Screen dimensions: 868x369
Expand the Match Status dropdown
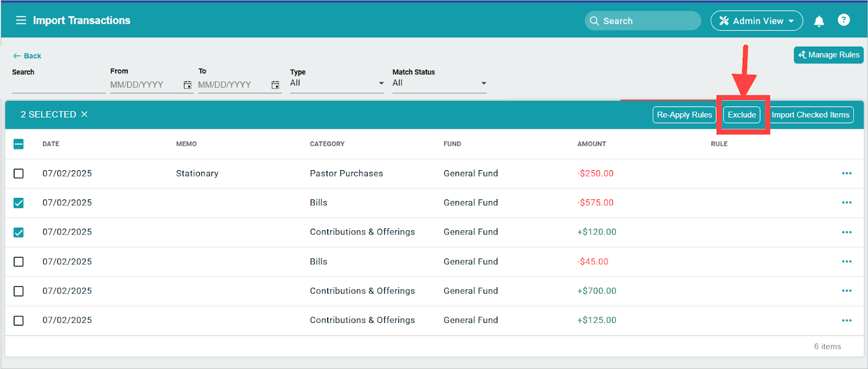click(439, 83)
